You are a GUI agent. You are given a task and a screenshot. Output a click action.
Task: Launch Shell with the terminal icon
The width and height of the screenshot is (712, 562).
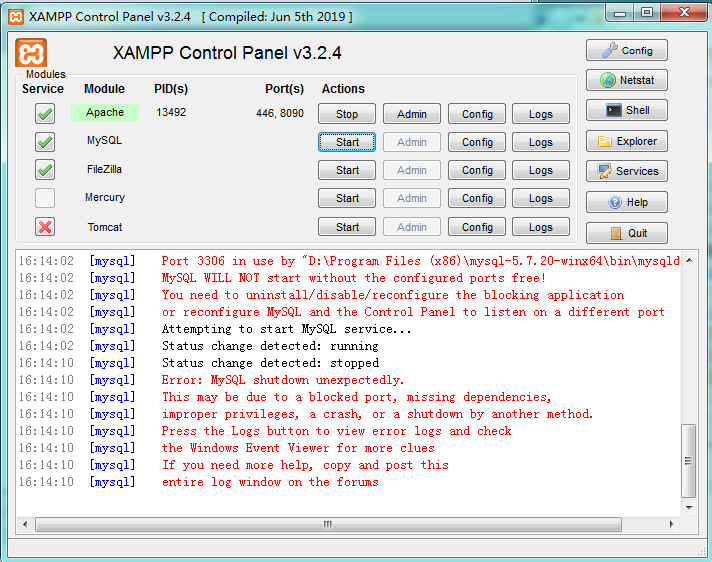[x=627, y=110]
